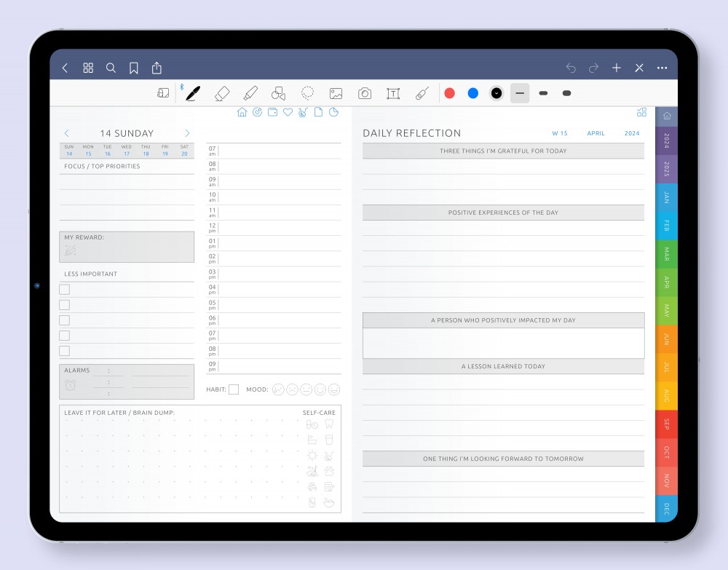This screenshot has height=570, width=728.
Task: Choose the thick stroke width
Action: pos(566,93)
